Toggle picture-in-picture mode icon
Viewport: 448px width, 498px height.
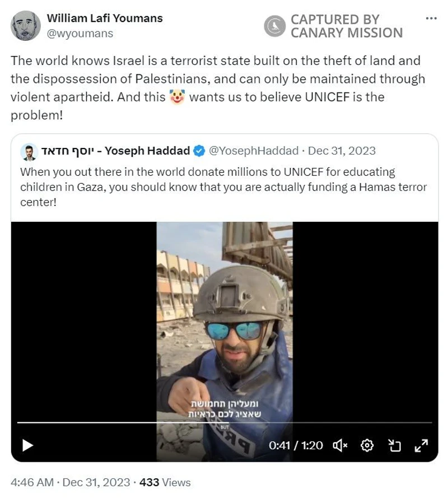click(x=395, y=445)
